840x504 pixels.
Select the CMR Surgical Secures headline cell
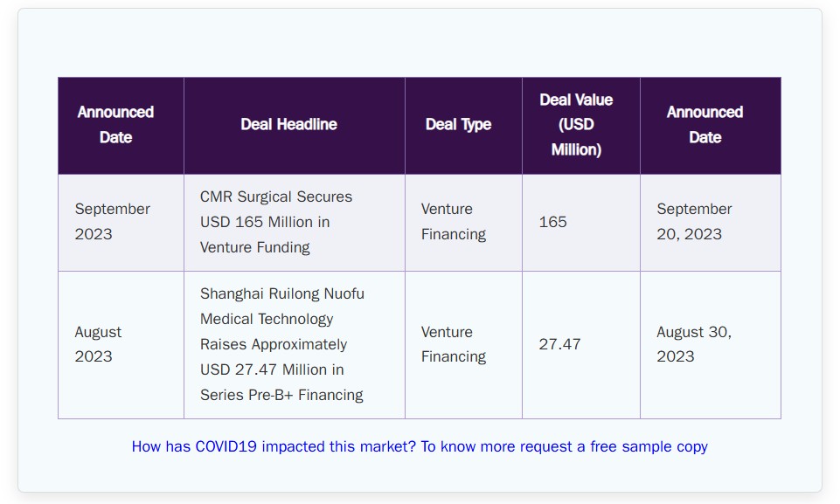[294, 223]
